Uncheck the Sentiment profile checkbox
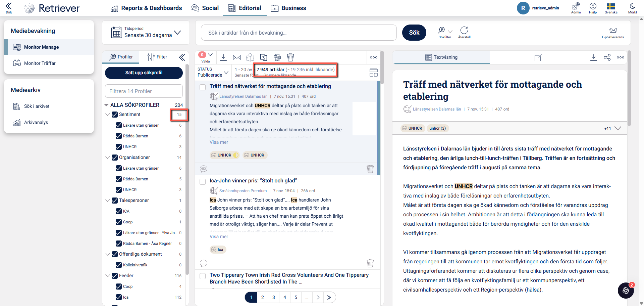Image resolution: width=644 pixels, height=306 pixels. 115,115
